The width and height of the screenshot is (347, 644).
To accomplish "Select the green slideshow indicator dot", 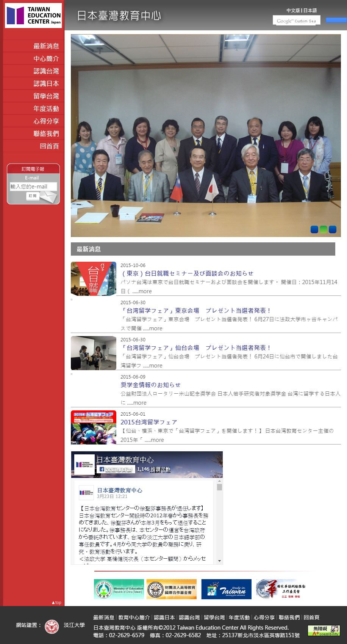I will point(324,229).
